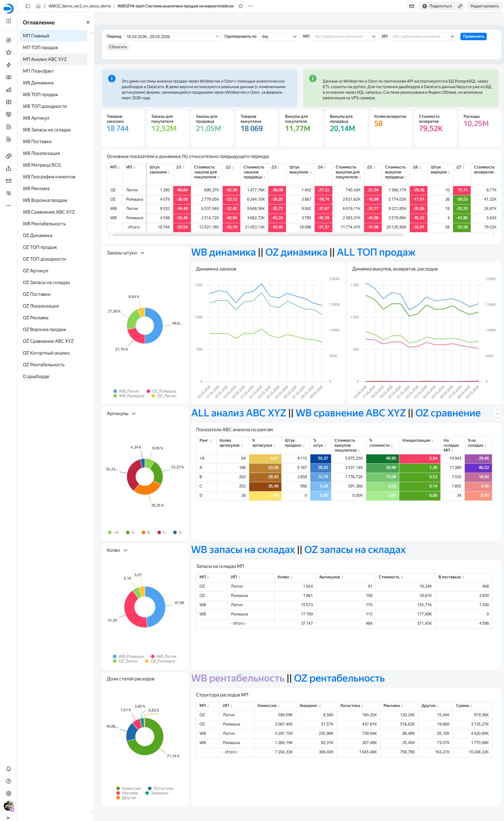Open settings via the gear icon
The height and width of the screenshot is (821, 504).
point(9,793)
